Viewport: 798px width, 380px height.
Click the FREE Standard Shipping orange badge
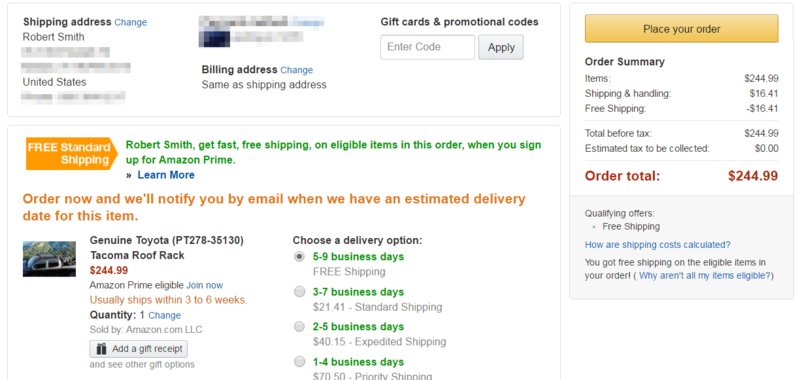pyautogui.click(x=71, y=154)
